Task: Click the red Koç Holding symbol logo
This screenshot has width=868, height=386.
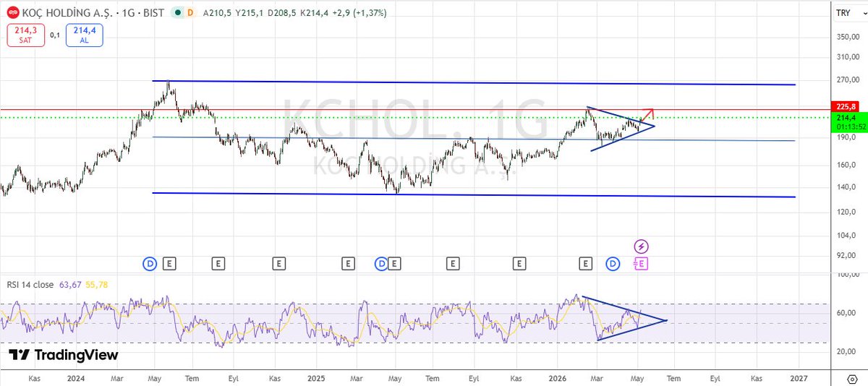Action: coord(13,13)
